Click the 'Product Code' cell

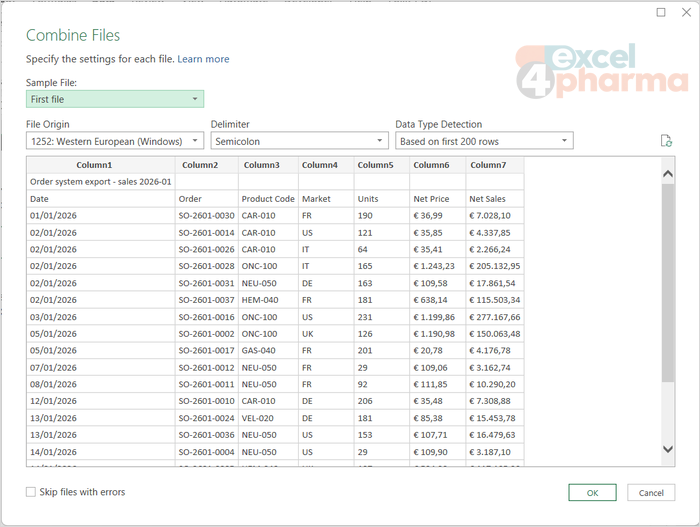coord(268,199)
